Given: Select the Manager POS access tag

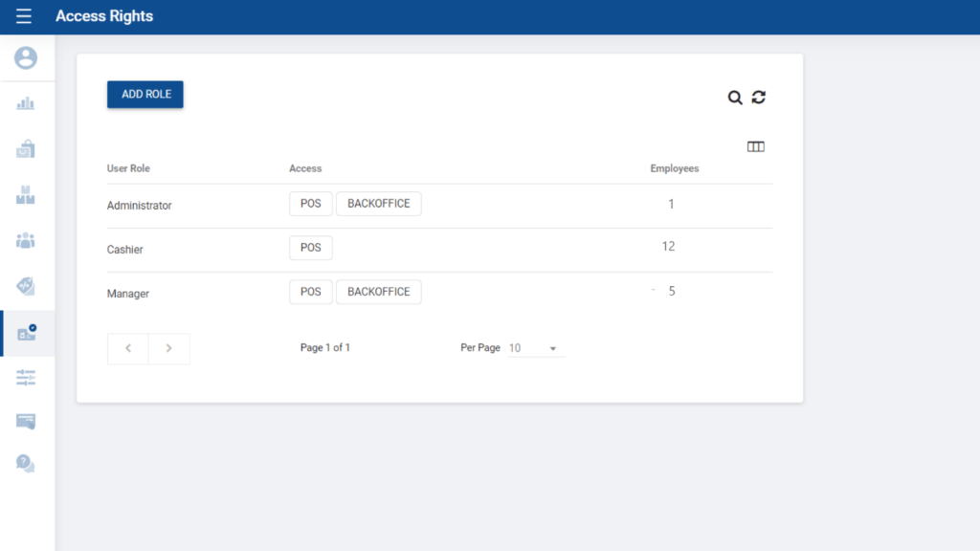Looking at the screenshot, I should click(x=311, y=292).
